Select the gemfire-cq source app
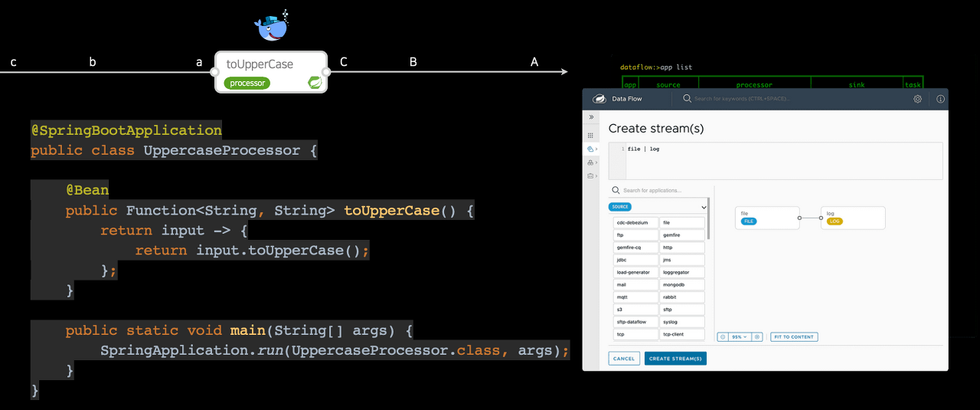This screenshot has height=410, width=980. coord(635,248)
